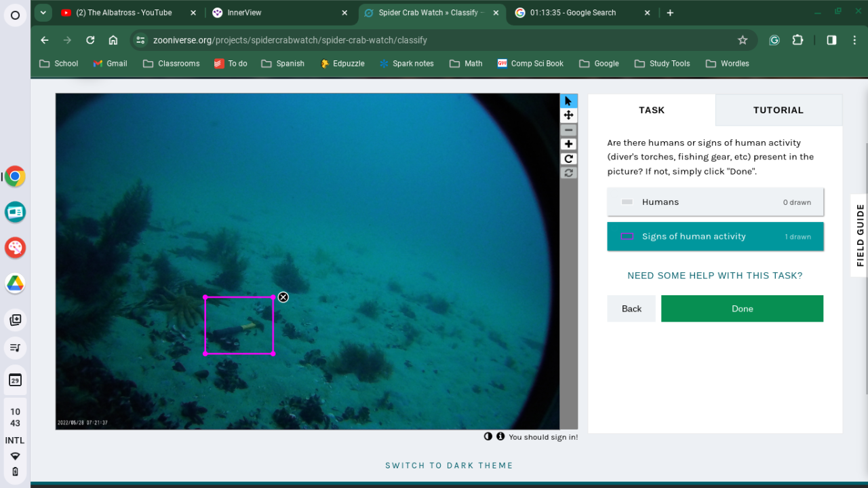Open the Comp Sci Book bookmark
This screenshot has height=488, width=868.
point(530,64)
